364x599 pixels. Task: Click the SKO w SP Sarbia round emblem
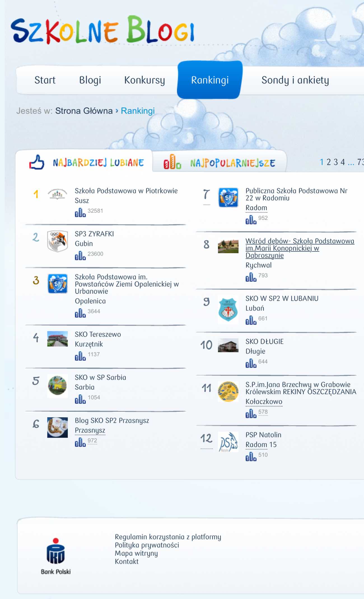click(57, 386)
